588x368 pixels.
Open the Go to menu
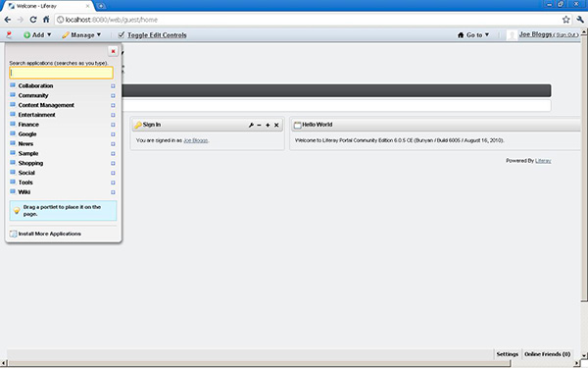473,35
